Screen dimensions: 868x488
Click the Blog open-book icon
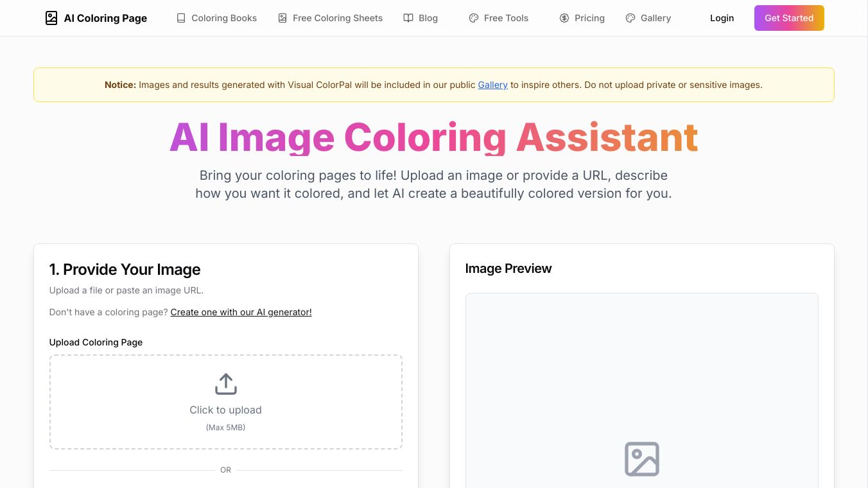point(408,18)
